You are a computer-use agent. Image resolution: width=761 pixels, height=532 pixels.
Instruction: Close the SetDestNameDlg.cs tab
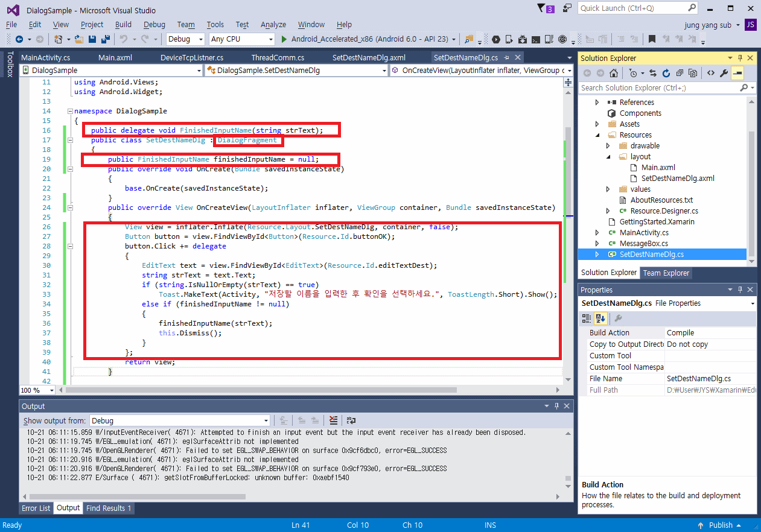(517, 58)
